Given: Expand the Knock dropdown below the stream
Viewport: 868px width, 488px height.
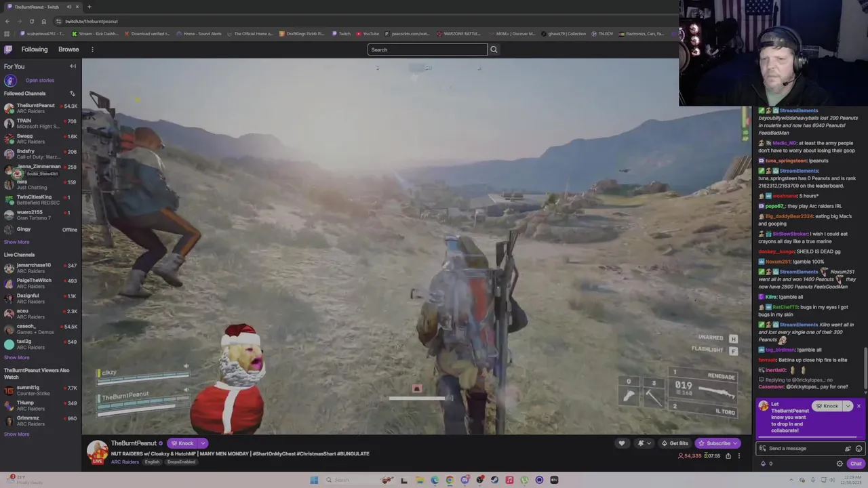Looking at the screenshot, I should point(202,443).
